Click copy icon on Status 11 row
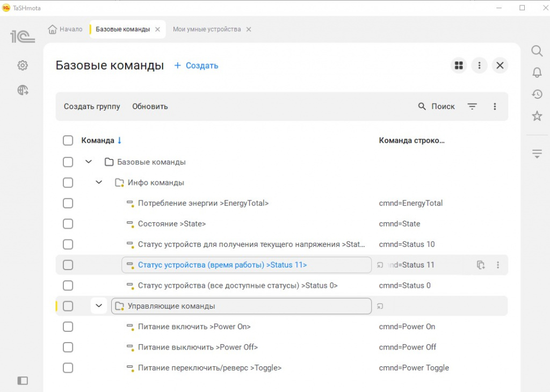This screenshot has width=550, height=392. (x=481, y=265)
